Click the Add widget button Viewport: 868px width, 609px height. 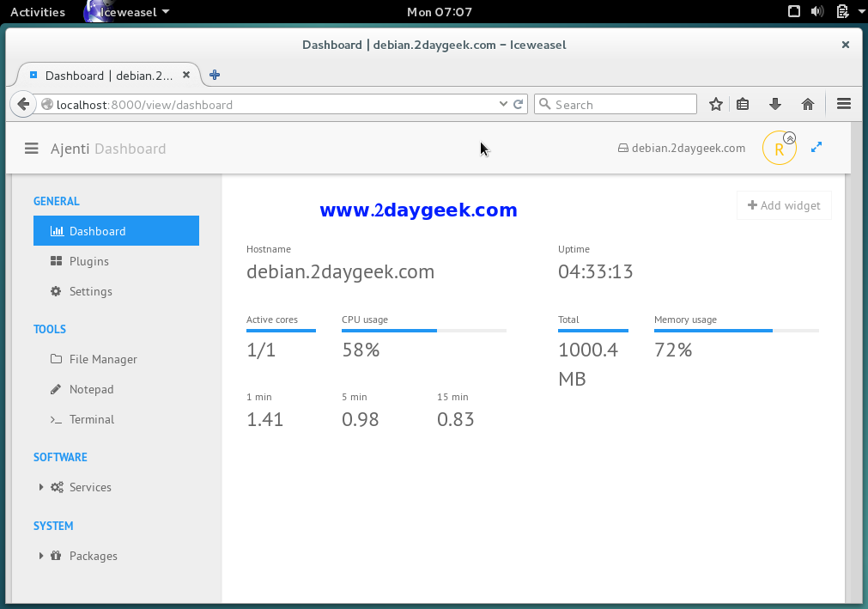784,205
